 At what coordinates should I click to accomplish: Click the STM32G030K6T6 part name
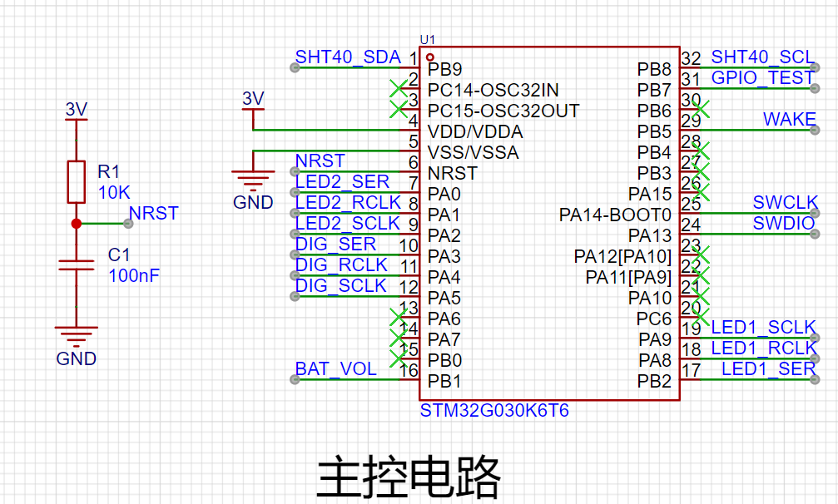(494, 411)
